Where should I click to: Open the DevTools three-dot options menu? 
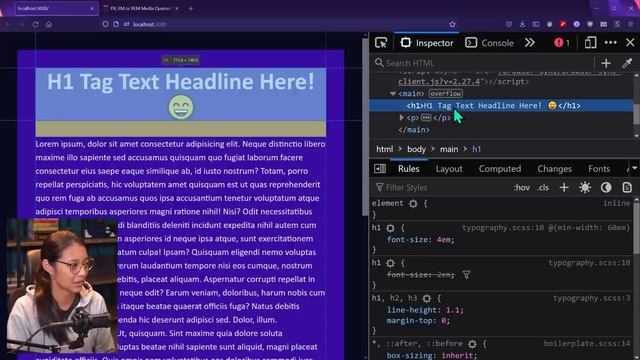[611, 42]
